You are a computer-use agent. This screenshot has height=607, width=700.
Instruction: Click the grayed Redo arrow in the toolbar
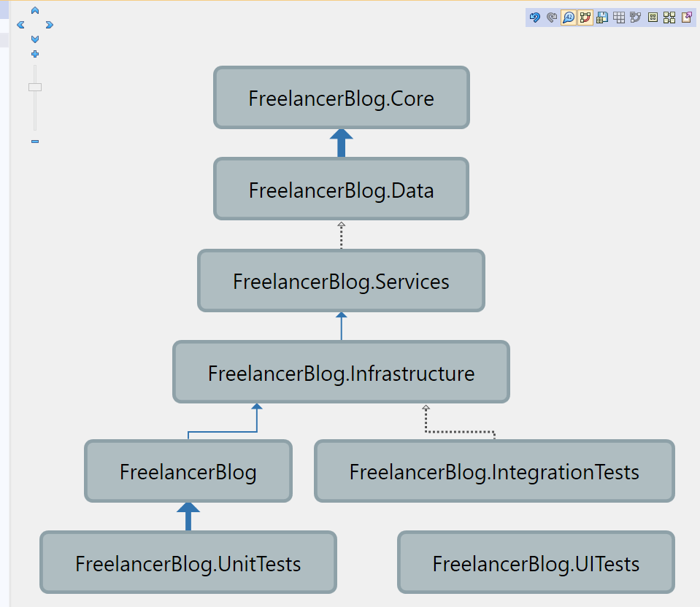point(552,18)
